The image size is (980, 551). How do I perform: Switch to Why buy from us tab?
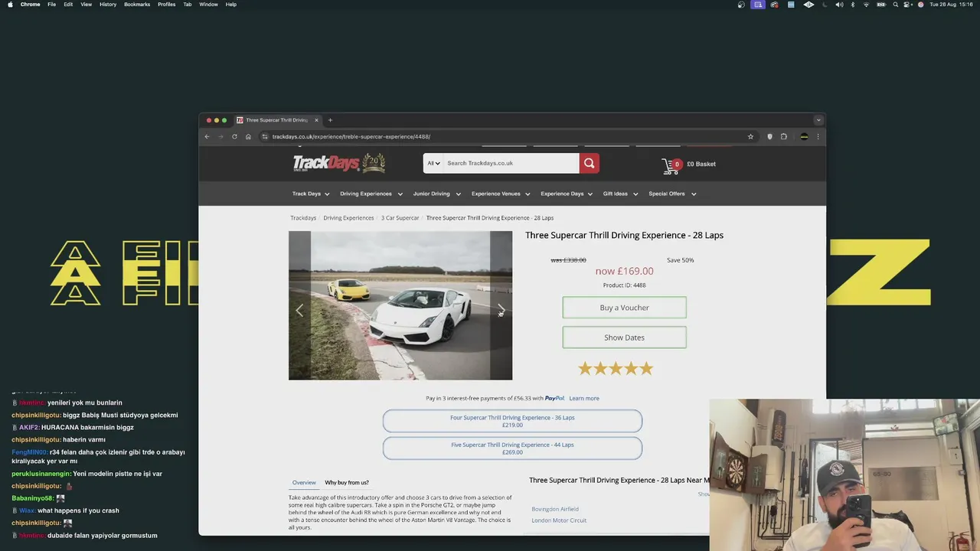click(347, 483)
